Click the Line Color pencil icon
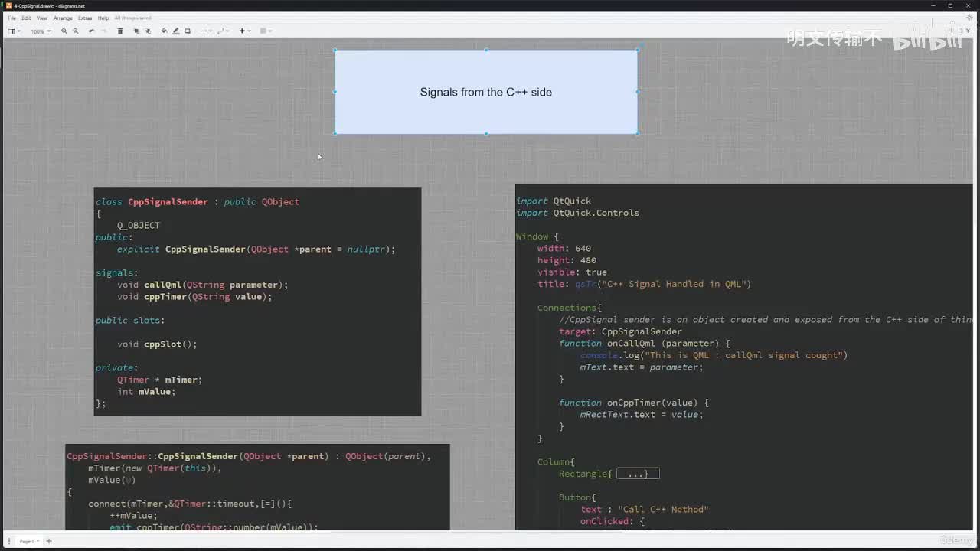980x551 pixels. (175, 31)
